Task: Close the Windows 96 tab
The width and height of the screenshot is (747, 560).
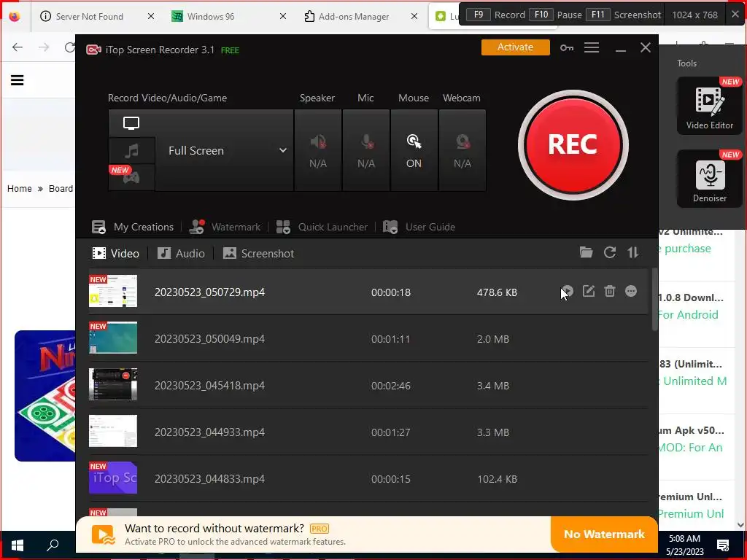Action: pos(283,16)
